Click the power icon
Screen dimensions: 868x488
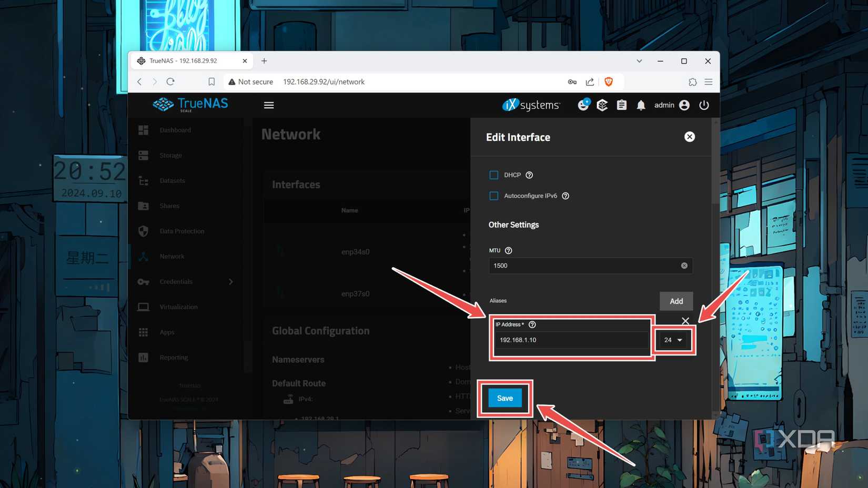(x=704, y=105)
